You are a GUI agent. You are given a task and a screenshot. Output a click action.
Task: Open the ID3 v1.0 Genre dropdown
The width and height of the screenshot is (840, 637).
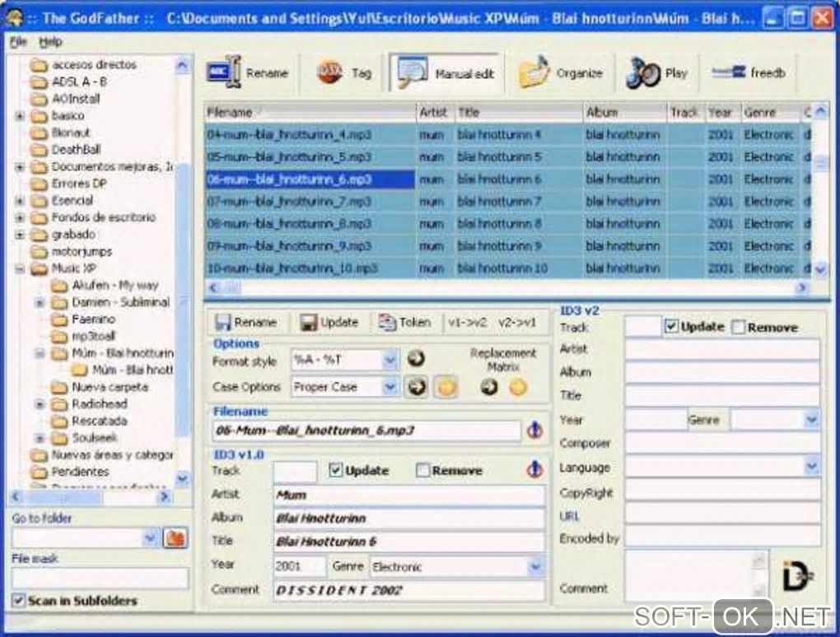535,567
